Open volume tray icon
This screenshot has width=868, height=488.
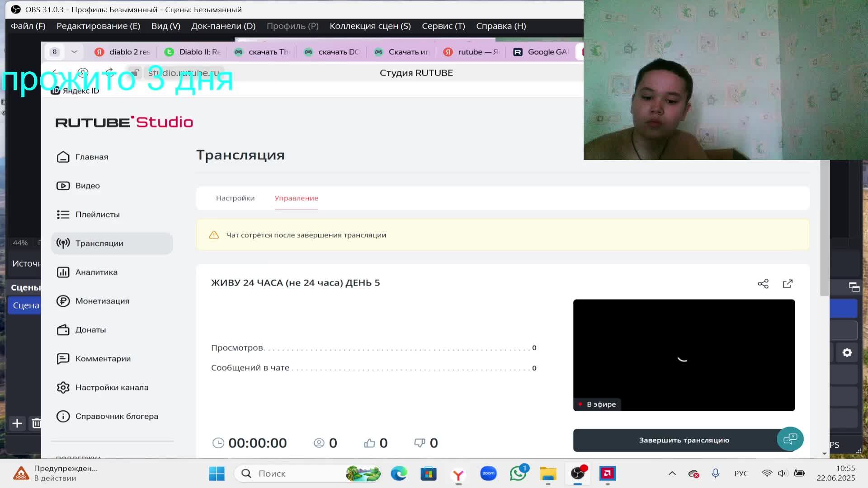tap(782, 474)
